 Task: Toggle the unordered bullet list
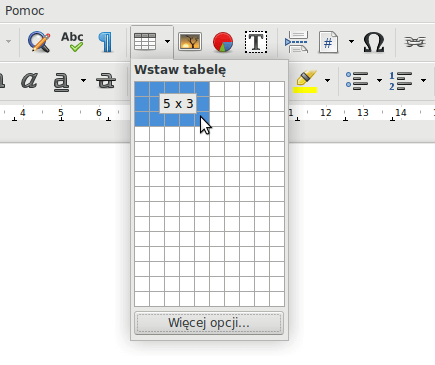point(357,81)
